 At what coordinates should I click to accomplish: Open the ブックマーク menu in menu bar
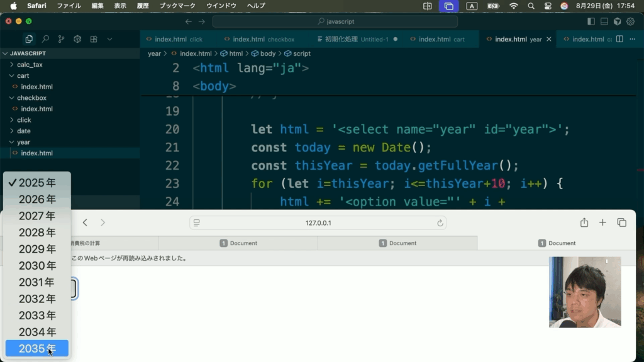[177, 6]
